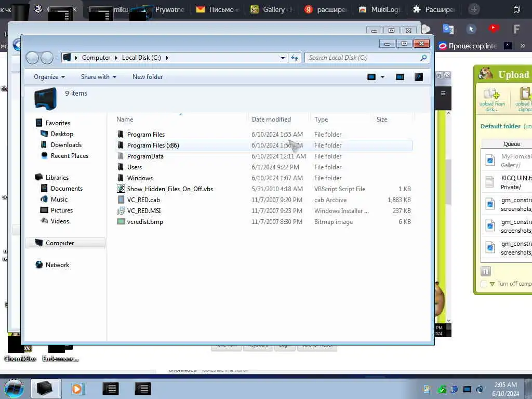Screen dimensions: 532x399
Task: Click the search magnifier icon
Action: (x=423, y=58)
